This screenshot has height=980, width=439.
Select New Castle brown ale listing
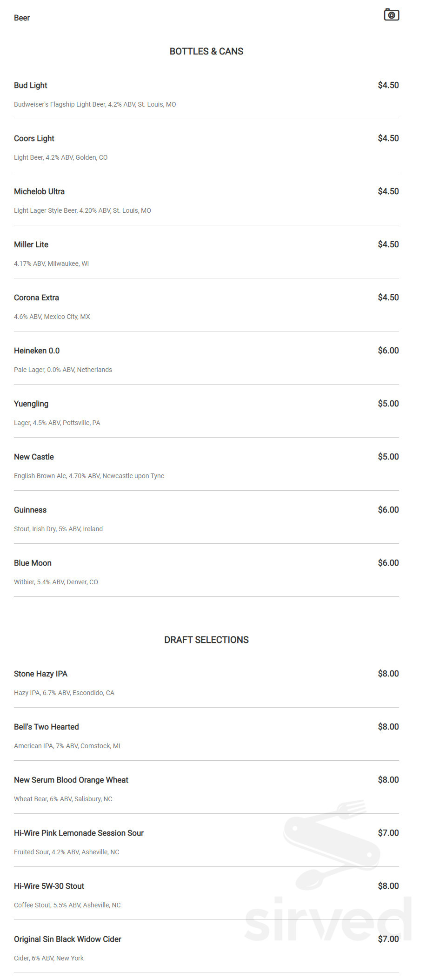point(33,457)
